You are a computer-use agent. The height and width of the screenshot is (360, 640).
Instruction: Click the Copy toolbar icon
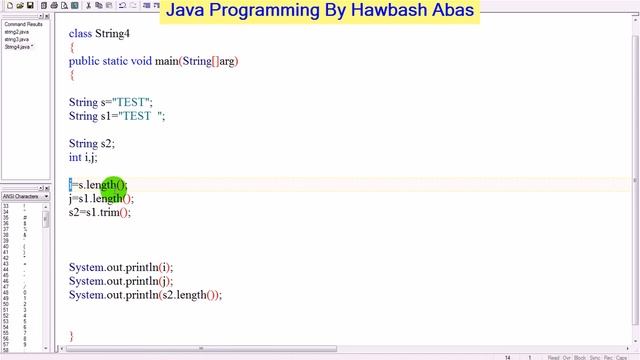tap(98, 5)
